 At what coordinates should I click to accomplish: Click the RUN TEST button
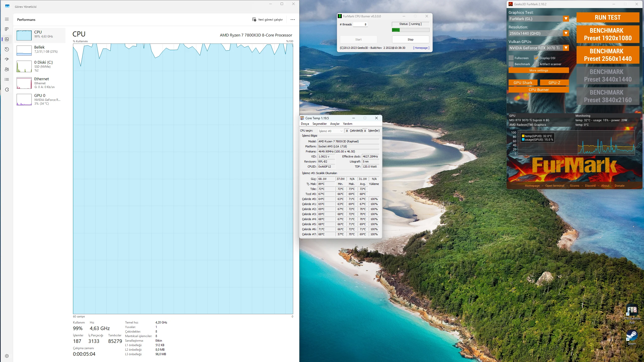608,18
